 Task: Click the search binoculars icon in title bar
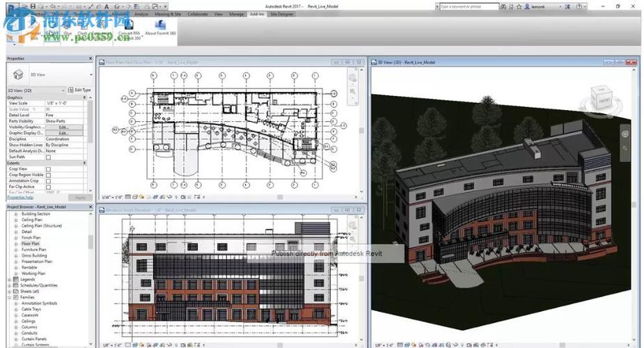click(x=503, y=7)
